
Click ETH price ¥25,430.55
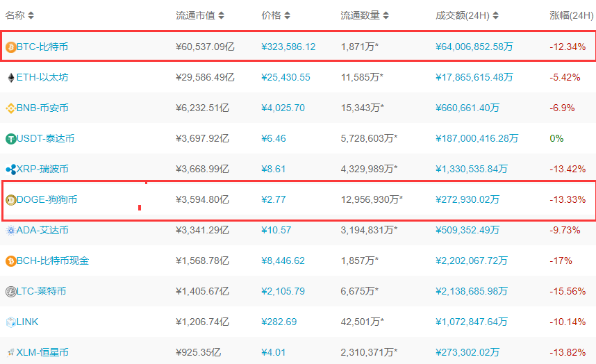click(285, 78)
